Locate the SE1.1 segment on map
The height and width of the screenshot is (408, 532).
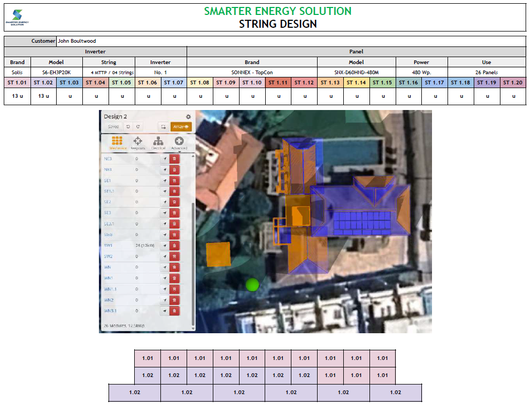click(165, 192)
